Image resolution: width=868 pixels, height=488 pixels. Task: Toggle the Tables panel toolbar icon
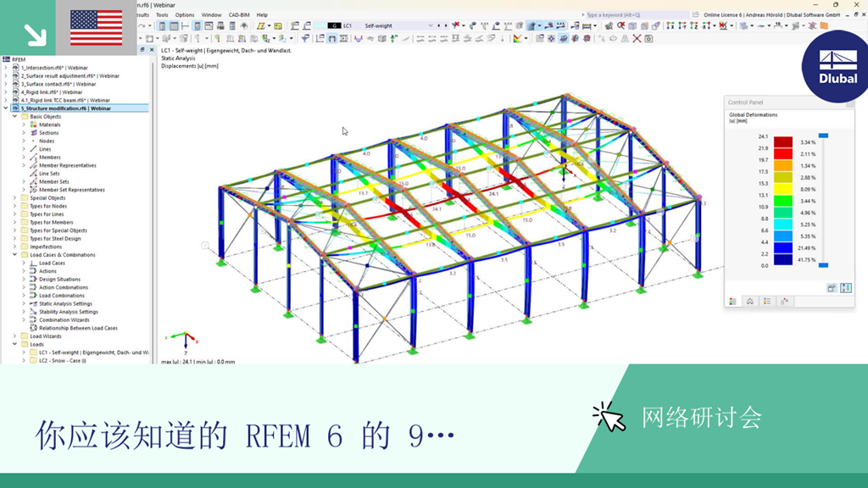[174, 26]
